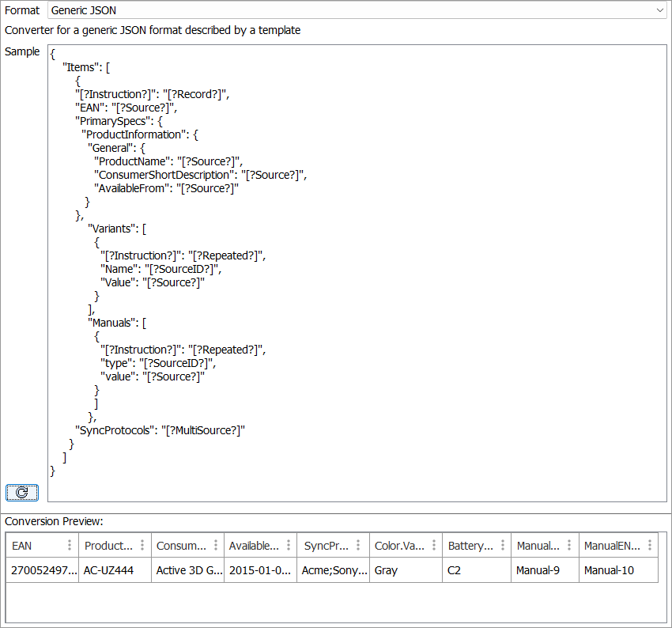This screenshot has width=672, height=628.
Task: Select the C2 battery cell
Action: (477, 570)
